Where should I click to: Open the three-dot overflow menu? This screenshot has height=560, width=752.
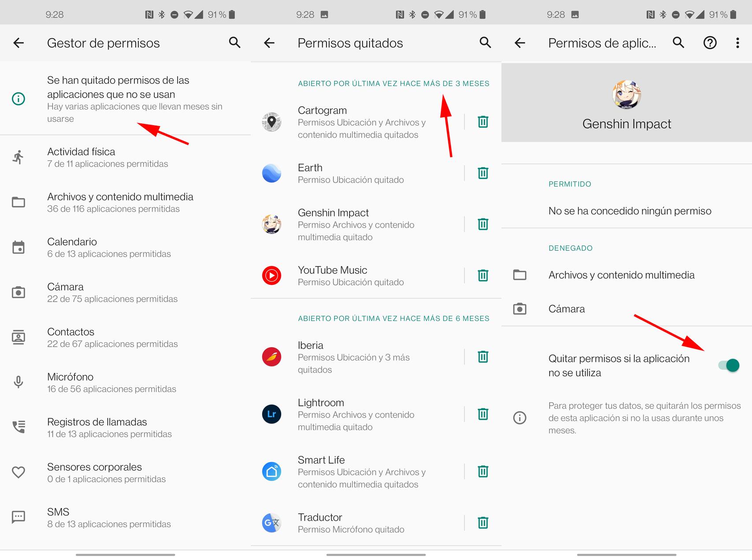click(737, 43)
